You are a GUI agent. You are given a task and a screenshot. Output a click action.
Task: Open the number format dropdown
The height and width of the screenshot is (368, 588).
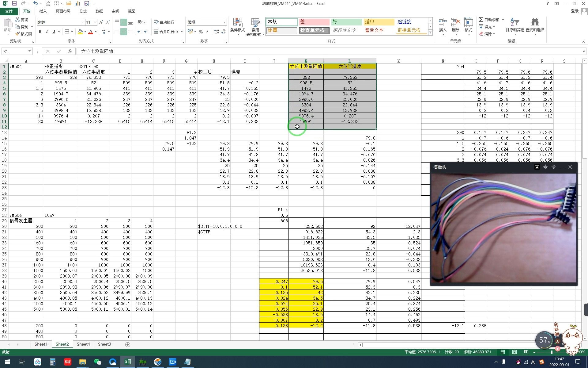(224, 22)
